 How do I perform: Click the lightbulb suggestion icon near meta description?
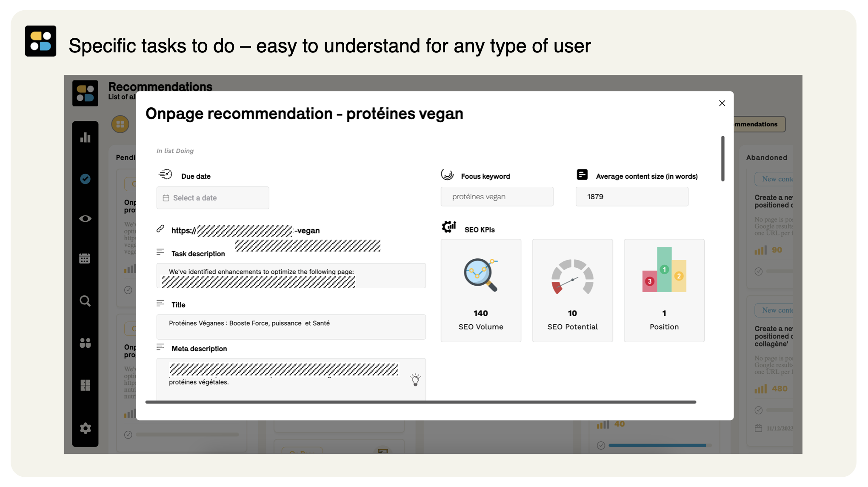click(x=415, y=379)
